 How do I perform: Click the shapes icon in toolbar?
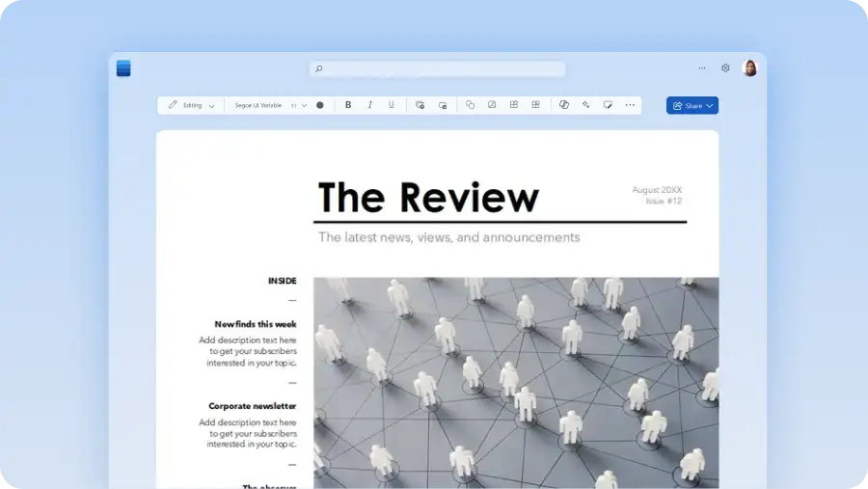coord(470,105)
